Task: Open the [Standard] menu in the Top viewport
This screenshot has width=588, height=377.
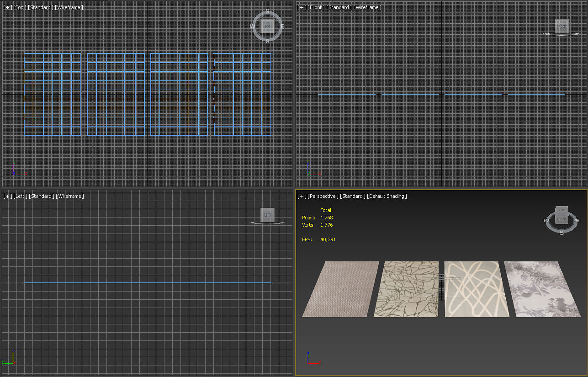Action: (41, 7)
